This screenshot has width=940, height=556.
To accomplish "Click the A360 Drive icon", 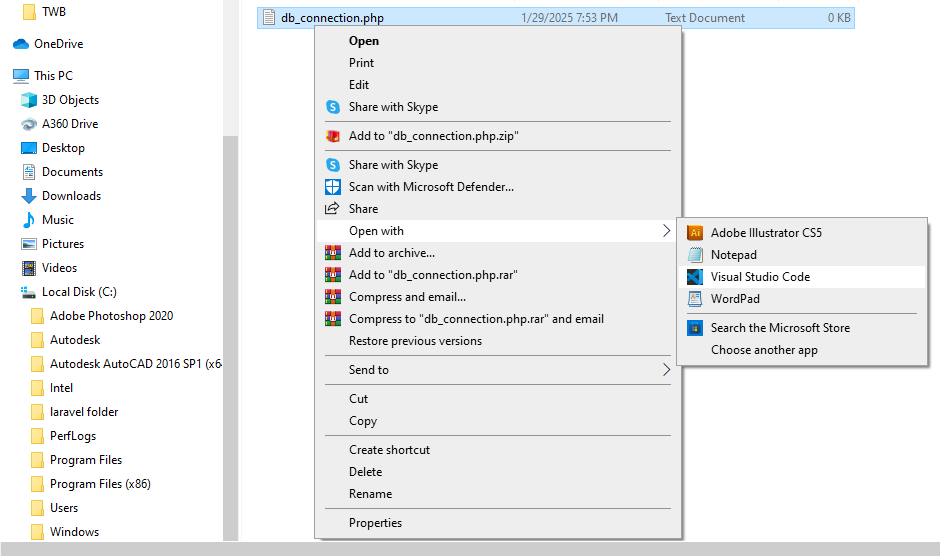I will pos(29,124).
